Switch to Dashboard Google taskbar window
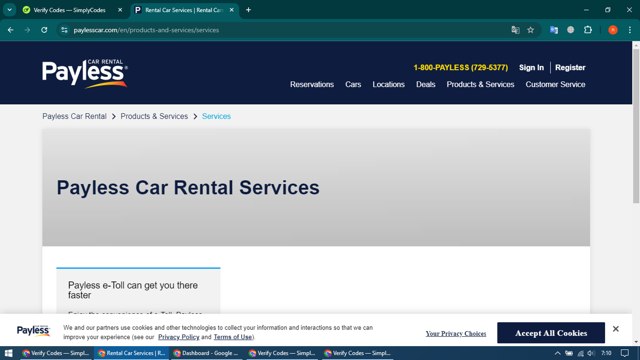Image resolution: width=640 pixels, height=360 pixels. (x=206, y=353)
